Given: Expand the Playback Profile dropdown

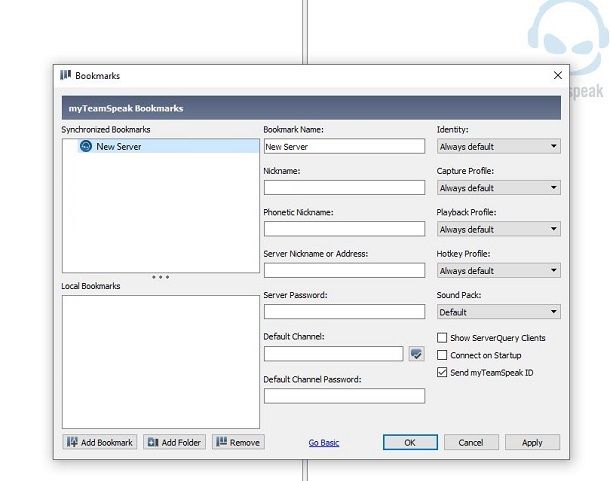Looking at the screenshot, I should click(x=498, y=229).
